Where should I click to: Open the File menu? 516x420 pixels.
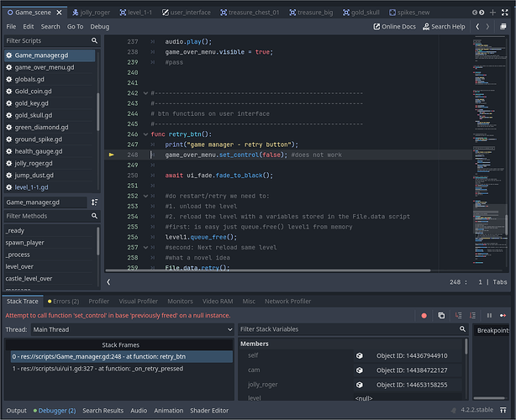(x=11, y=27)
